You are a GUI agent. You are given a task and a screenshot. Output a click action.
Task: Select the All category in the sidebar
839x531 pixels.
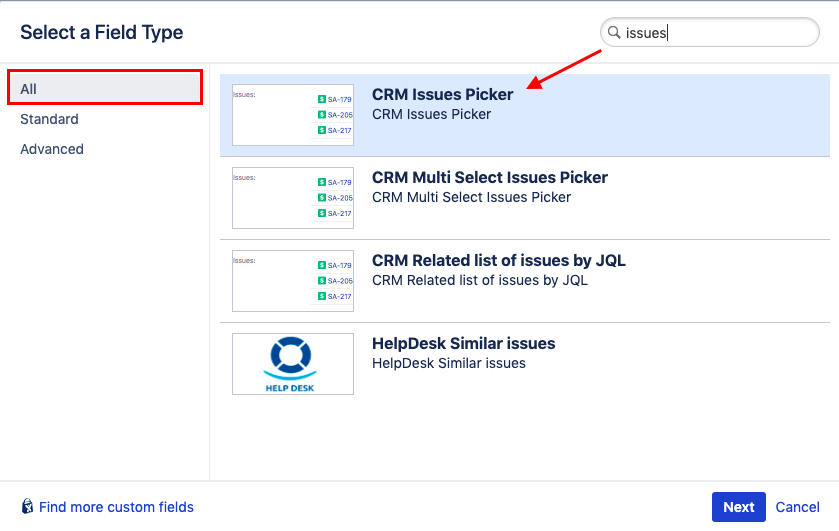[105, 89]
